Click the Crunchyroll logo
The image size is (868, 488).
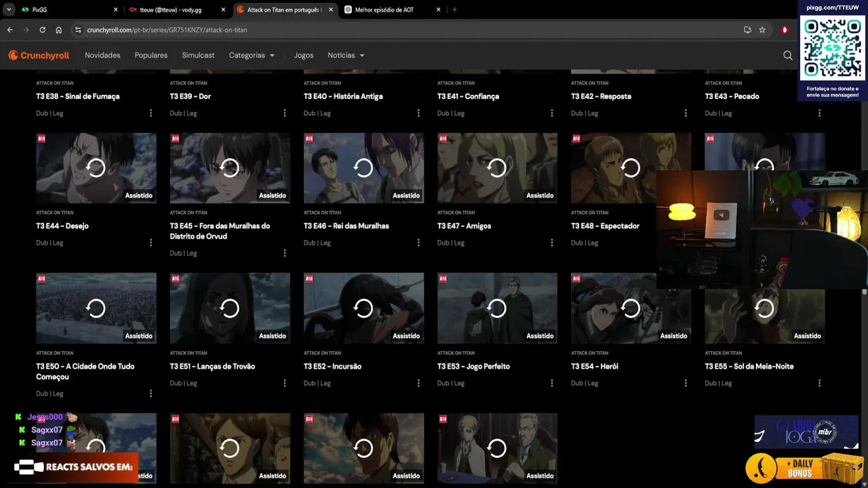[39, 56]
